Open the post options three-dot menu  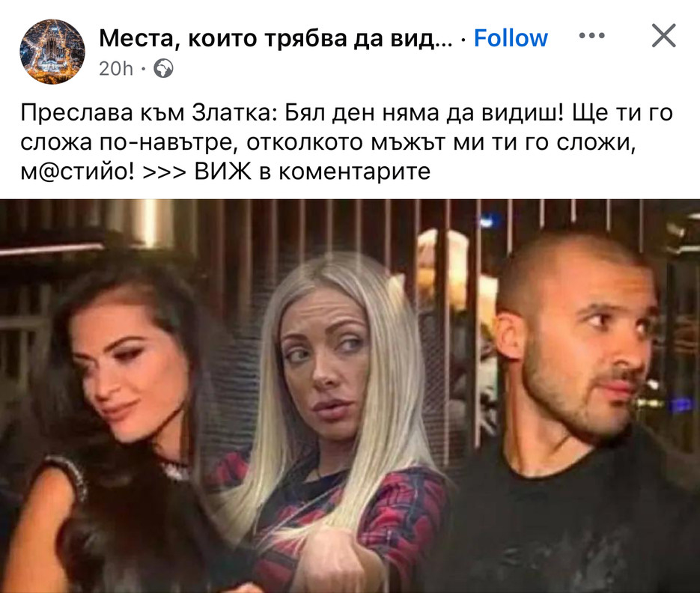tap(591, 35)
